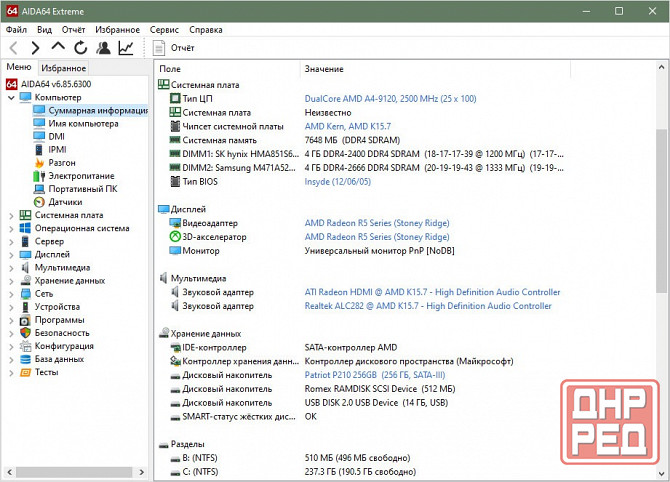Select the Программы tree icon

pos(26,320)
